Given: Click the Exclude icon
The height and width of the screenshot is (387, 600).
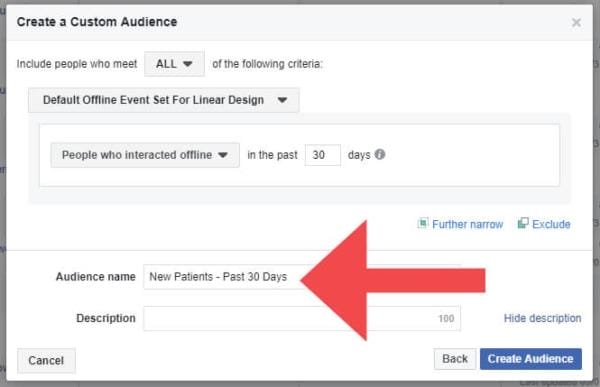Looking at the screenshot, I should 523,223.
